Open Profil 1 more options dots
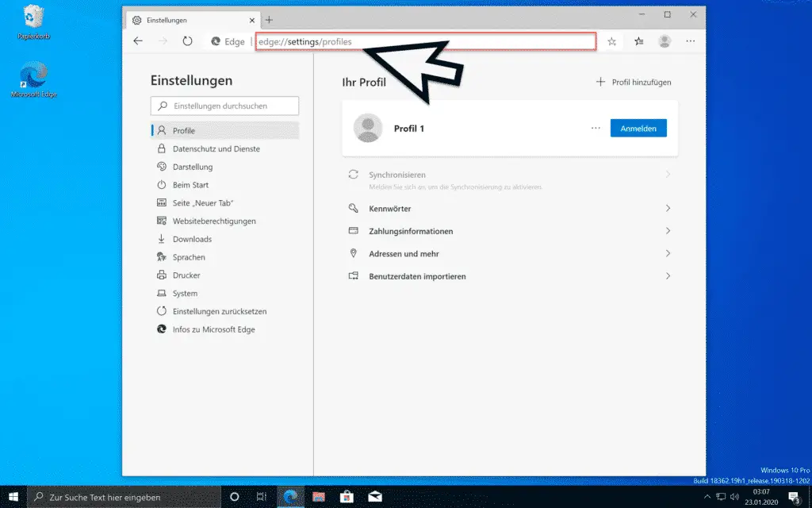 (x=596, y=128)
